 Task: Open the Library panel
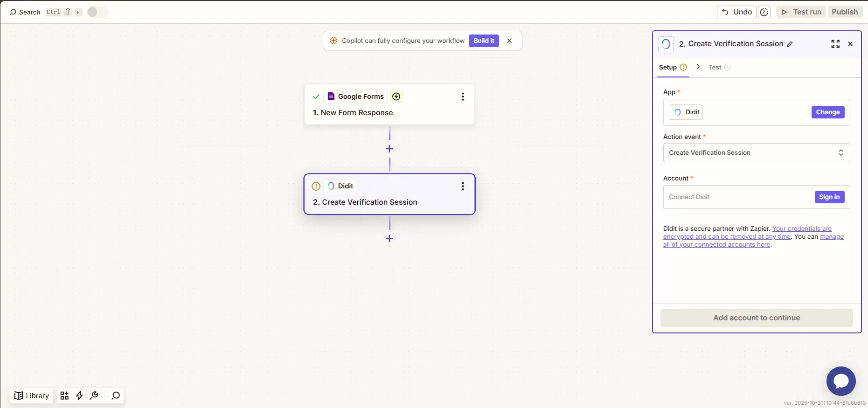click(32, 395)
